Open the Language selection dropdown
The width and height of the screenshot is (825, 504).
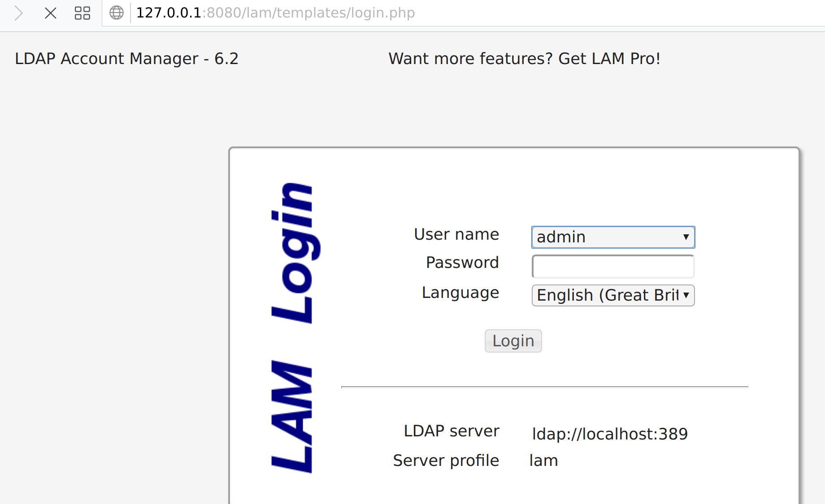pyautogui.click(x=613, y=295)
